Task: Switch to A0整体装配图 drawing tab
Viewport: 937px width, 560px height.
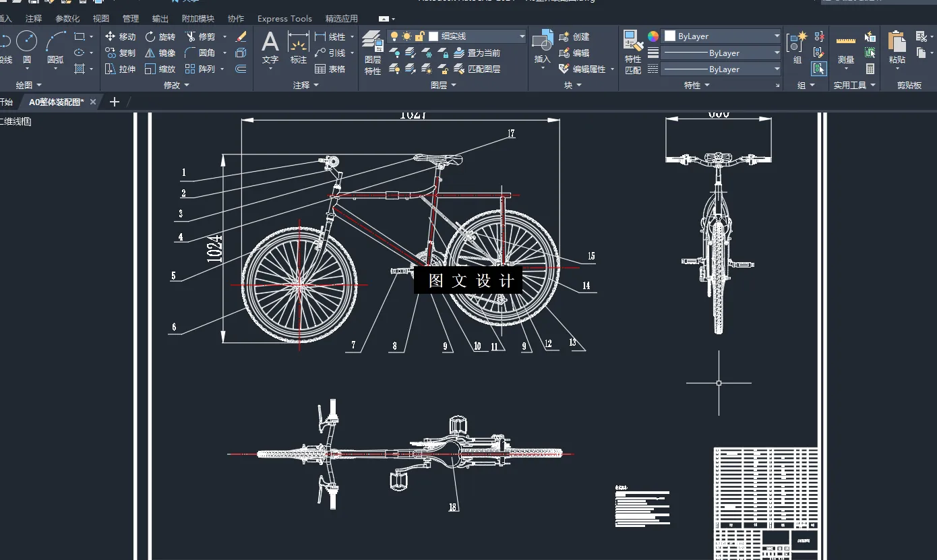Action: (x=57, y=102)
